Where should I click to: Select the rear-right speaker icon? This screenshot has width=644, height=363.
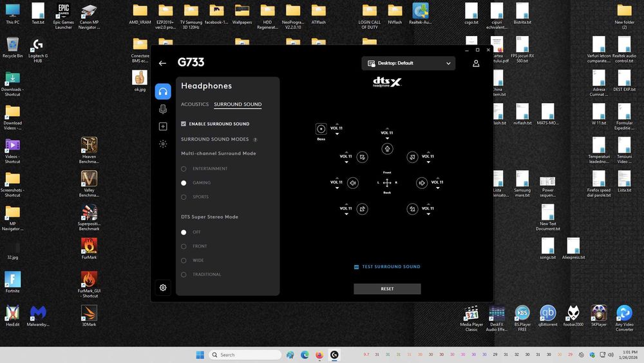click(x=412, y=210)
